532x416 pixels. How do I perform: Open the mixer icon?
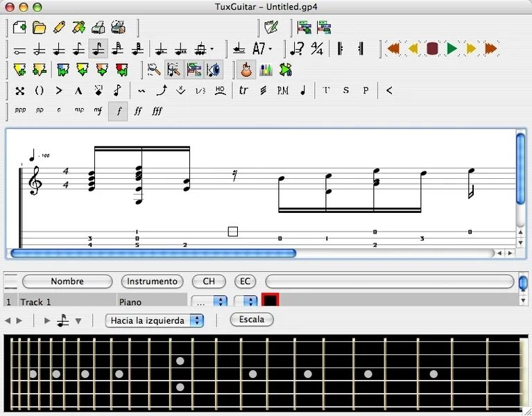pos(266,70)
